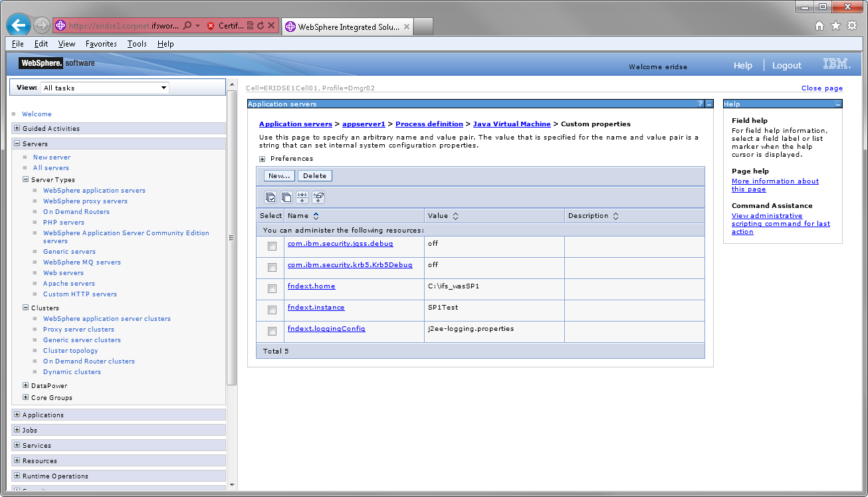
Task: Minimize the Application servers panel
Action: click(708, 104)
